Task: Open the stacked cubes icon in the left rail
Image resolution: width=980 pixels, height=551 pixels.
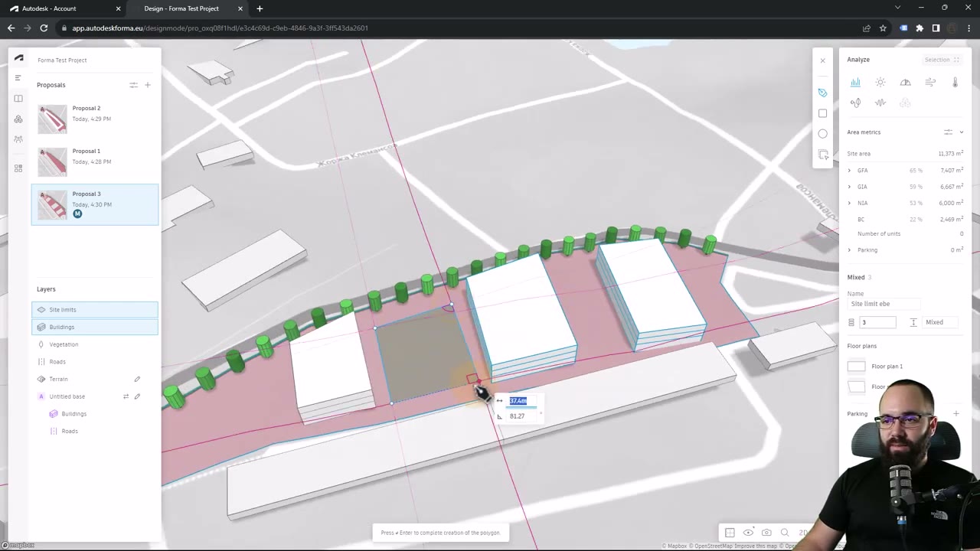Action: click(18, 119)
